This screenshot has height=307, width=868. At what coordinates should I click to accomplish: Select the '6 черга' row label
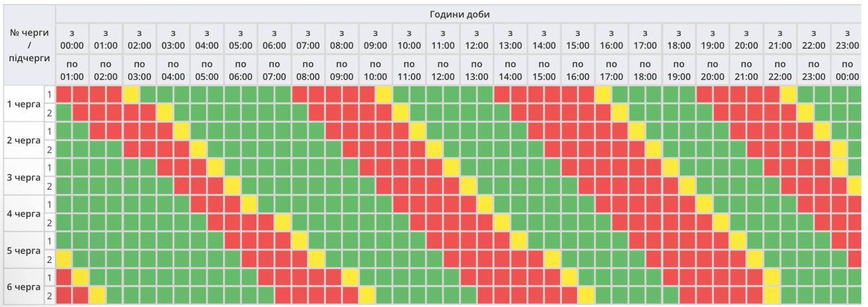click(x=23, y=287)
